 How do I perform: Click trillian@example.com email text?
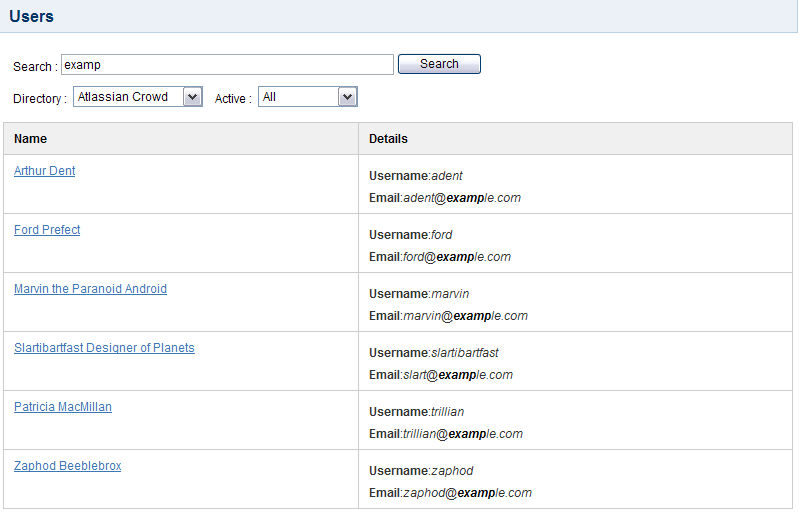point(463,434)
